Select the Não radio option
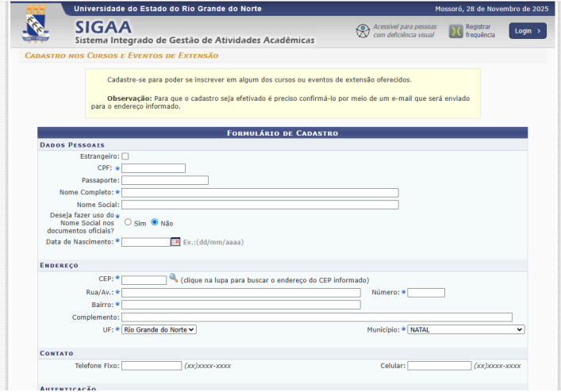Screen dimensions: 561x392 pos(155,222)
